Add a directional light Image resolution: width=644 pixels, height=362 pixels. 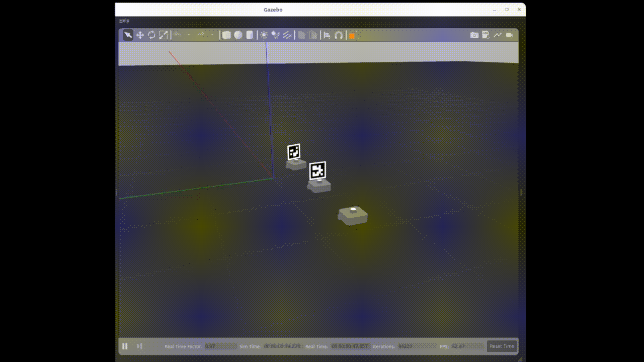pyautogui.click(x=287, y=35)
